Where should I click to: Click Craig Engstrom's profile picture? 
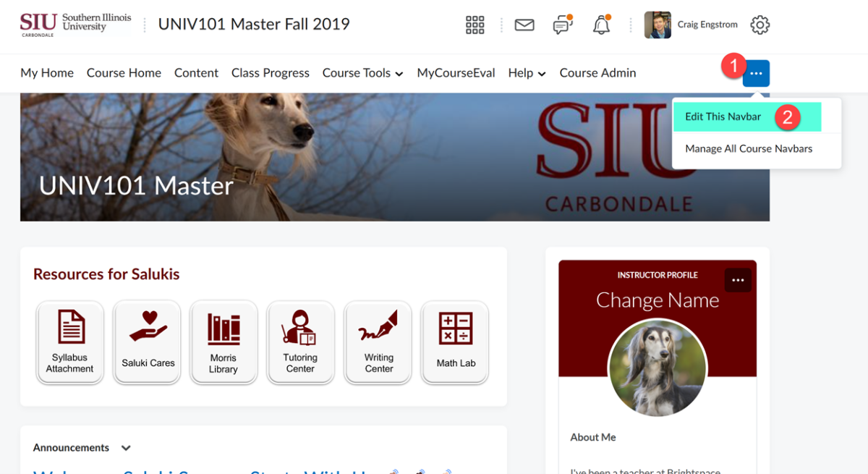pos(657,24)
